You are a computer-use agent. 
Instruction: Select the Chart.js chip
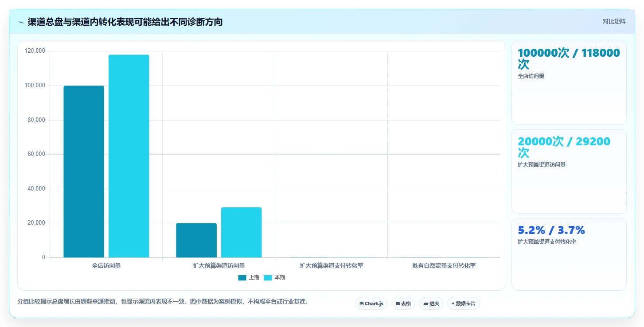[x=371, y=304]
